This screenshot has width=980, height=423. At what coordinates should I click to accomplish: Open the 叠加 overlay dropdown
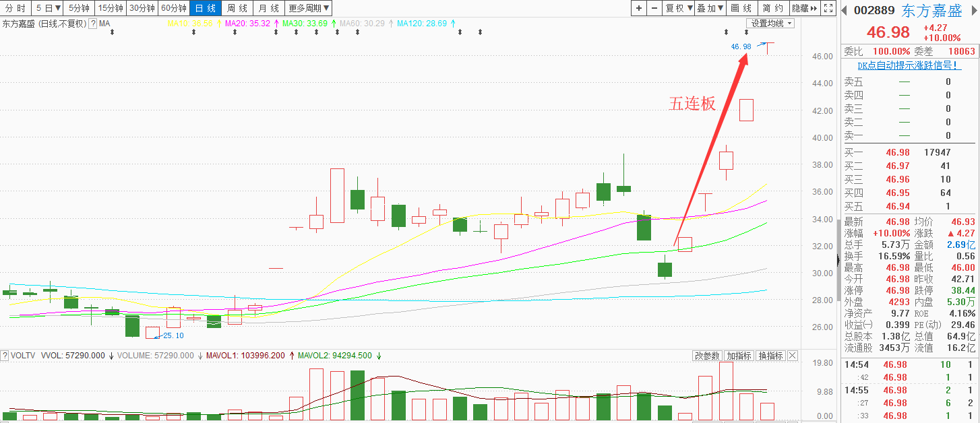(x=710, y=8)
